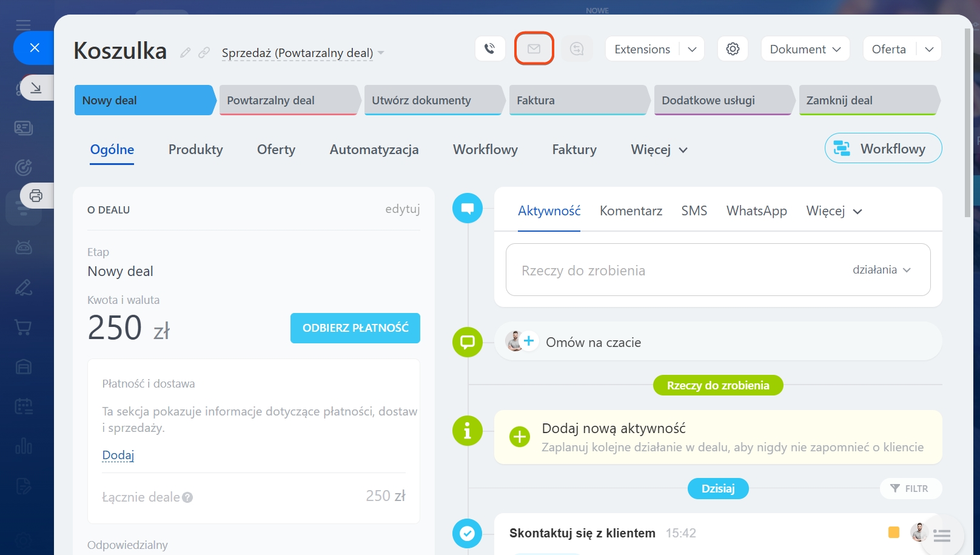Open the bar chart analytics sidebar icon

click(24, 446)
